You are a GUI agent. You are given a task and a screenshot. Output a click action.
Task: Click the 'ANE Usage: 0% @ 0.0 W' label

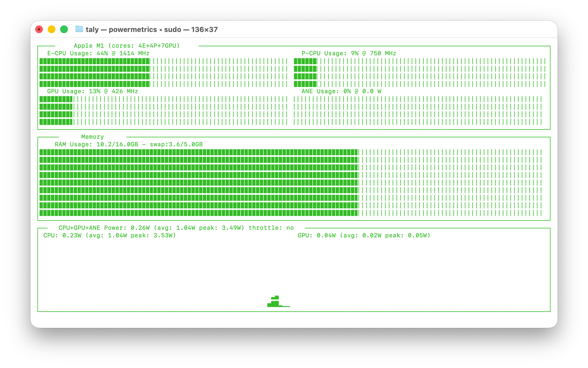click(x=341, y=91)
